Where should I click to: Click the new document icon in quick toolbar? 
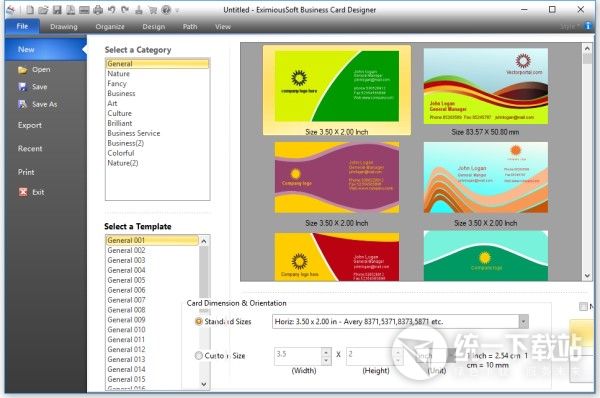[30, 10]
